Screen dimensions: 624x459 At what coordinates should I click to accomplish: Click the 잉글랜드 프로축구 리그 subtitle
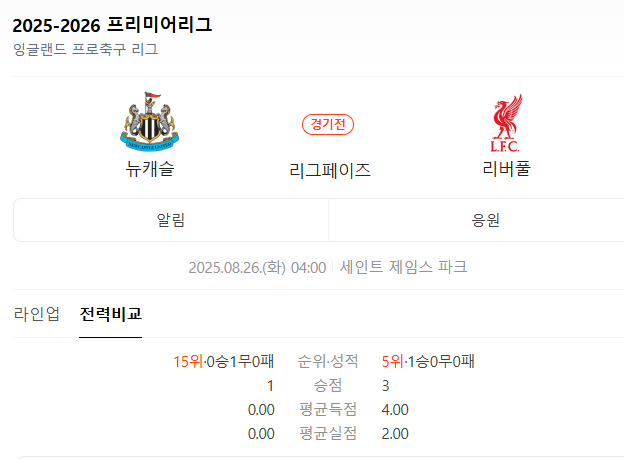click(86, 49)
